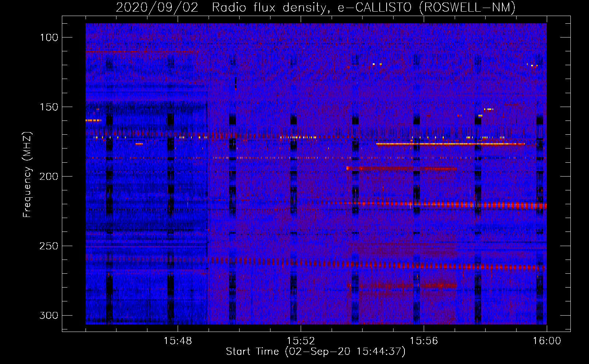The image size is (589, 364).
Task: Click the 15:52 time tick label
Action: click(x=301, y=341)
